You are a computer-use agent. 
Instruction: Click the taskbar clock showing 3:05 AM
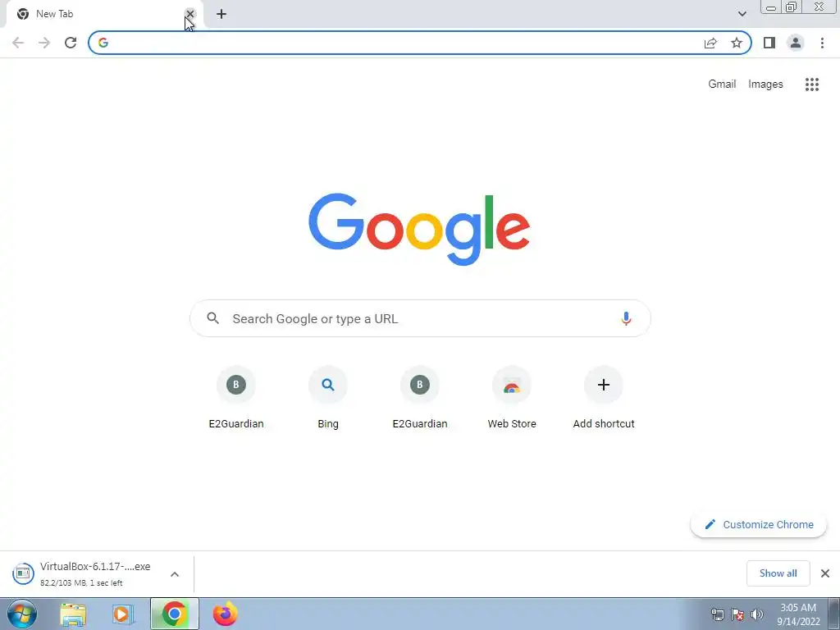pos(797,614)
